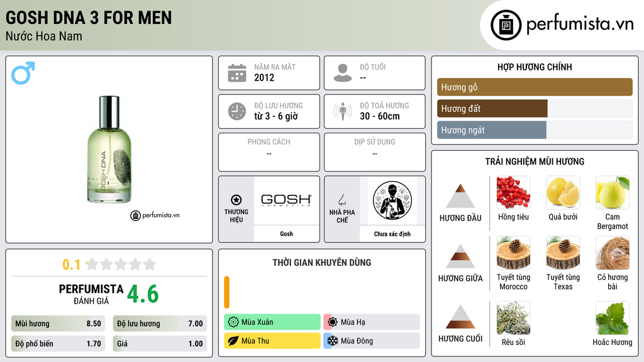644x362 pixels.
Task: Click the Hương đầu pyramid icon
Action: tap(460, 196)
